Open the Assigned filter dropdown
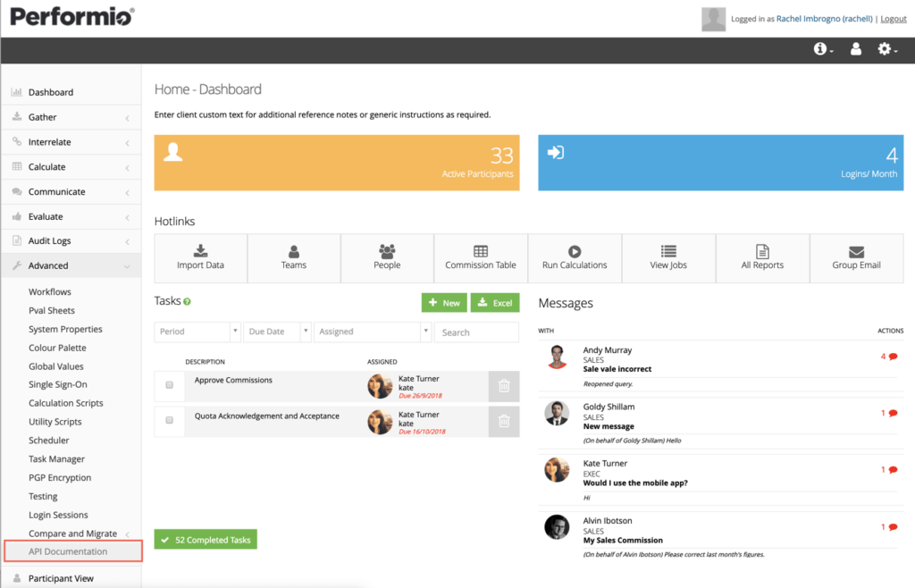This screenshot has width=915, height=588. click(x=373, y=332)
